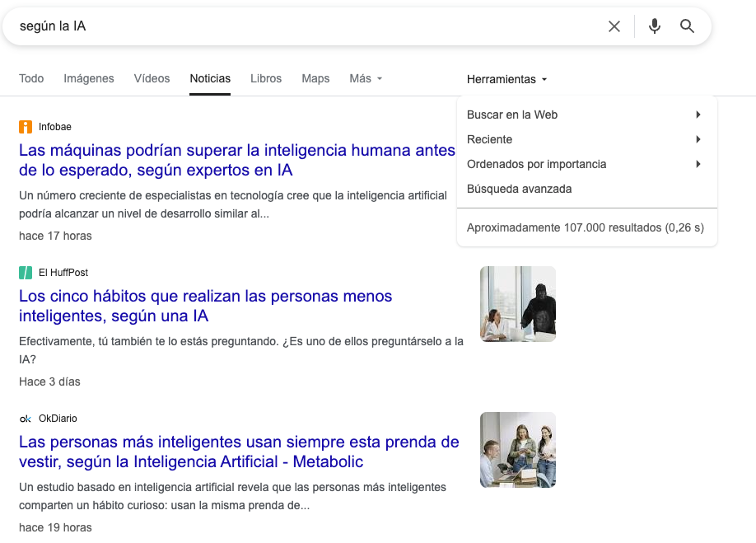Click the Infobae source favicon
The width and height of the screenshot is (756, 543).
pos(26,127)
